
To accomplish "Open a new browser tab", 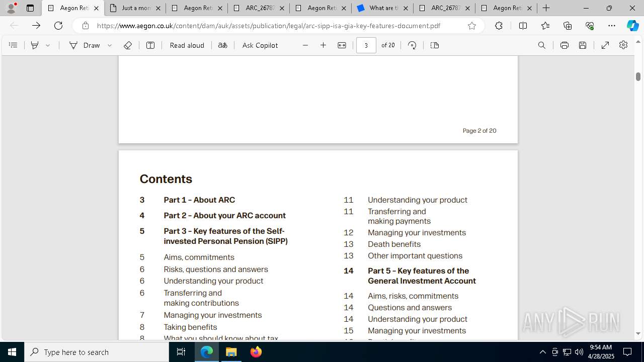I will coord(546,8).
